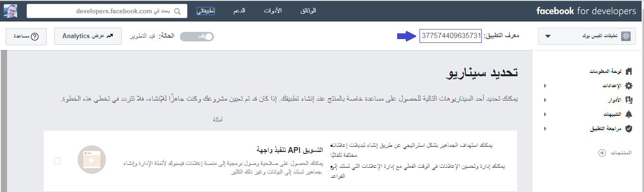Image resolution: width=644 pixels, height=192 pixels.
Task: Search in the developers.facebook.com field
Action: [107, 11]
